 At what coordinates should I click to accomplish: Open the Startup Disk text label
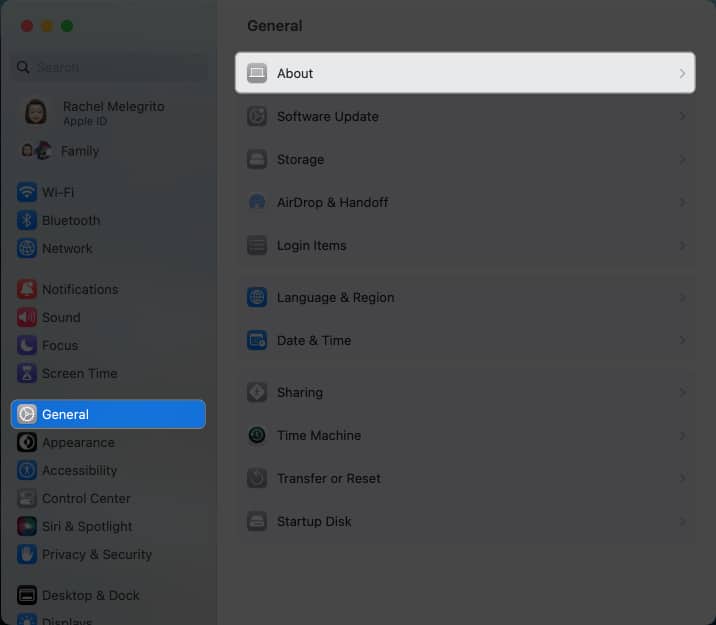point(314,521)
